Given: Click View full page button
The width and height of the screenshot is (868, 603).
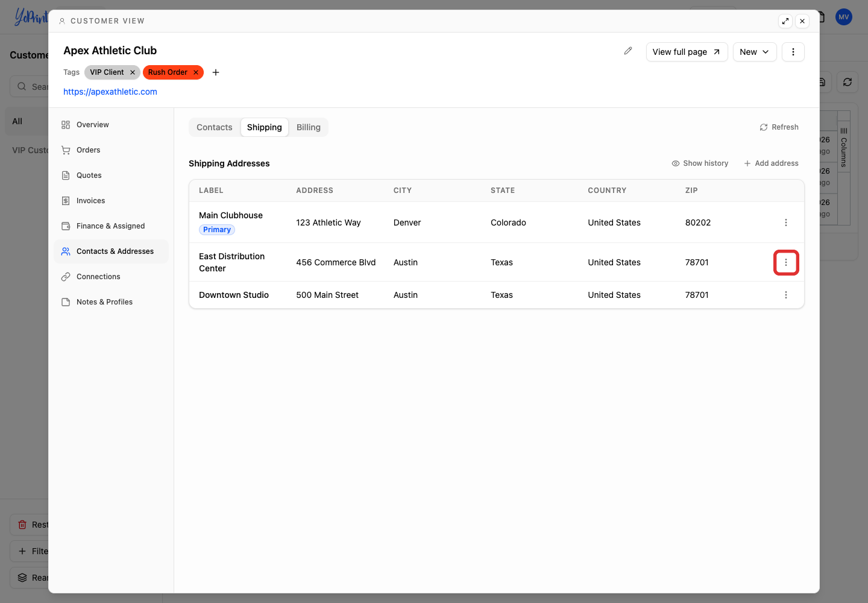Looking at the screenshot, I should tap(687, 52).
